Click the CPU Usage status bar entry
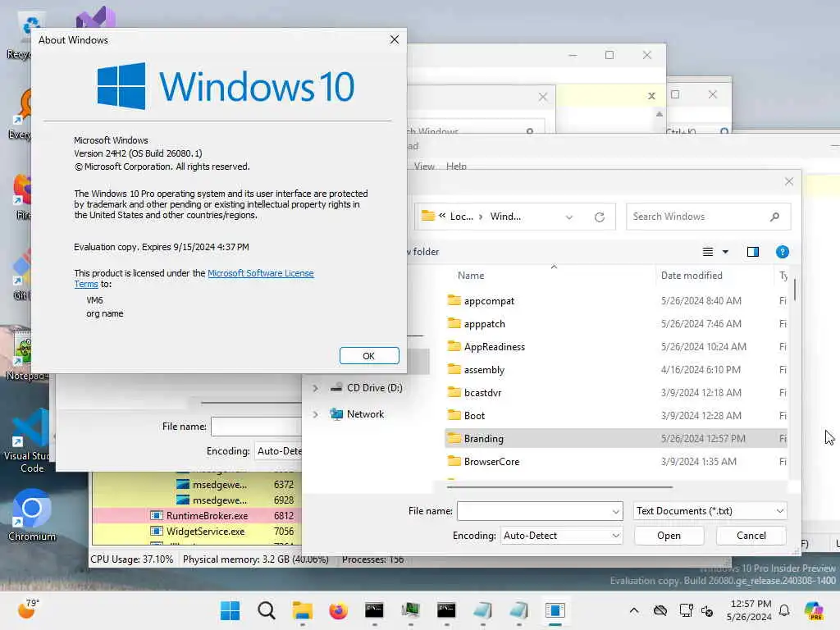 [132, 559]
